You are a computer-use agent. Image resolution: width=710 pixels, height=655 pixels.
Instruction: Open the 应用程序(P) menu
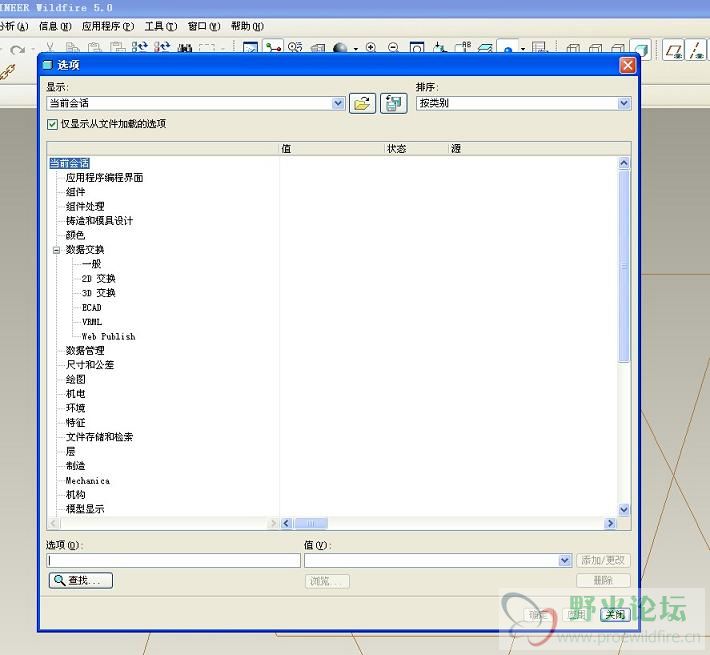click(x=108, y=26)
